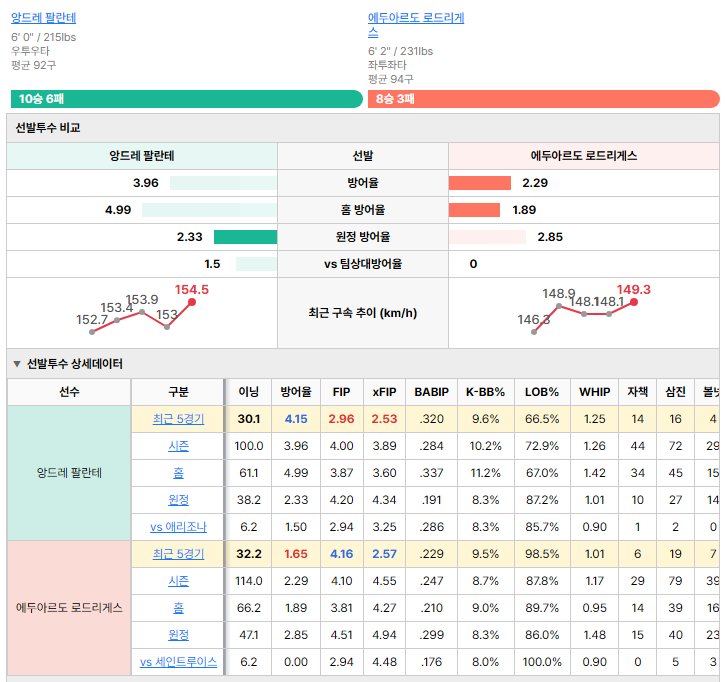Viewport: 726px width, 682px height.
Task: Open 앙드레 팔란테's 시즌 stats link
Action: coord(178,446)
